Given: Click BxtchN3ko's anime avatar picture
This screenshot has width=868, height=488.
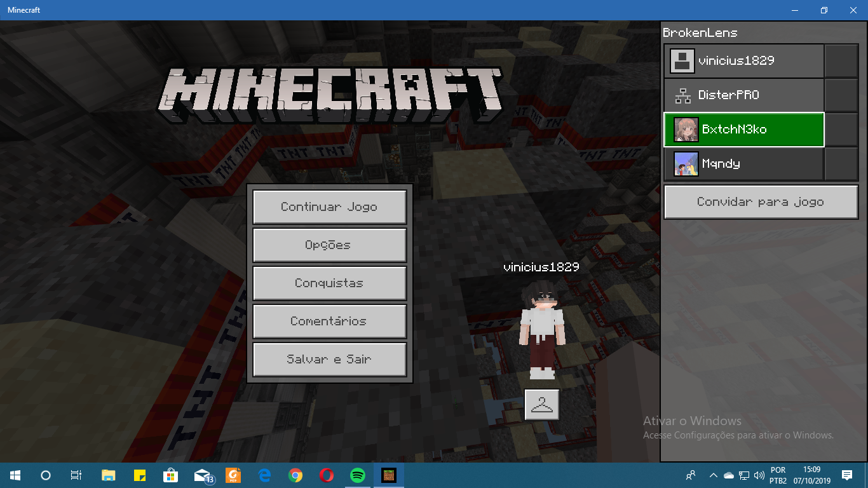Looking at the screenshot, I should 686,130.
